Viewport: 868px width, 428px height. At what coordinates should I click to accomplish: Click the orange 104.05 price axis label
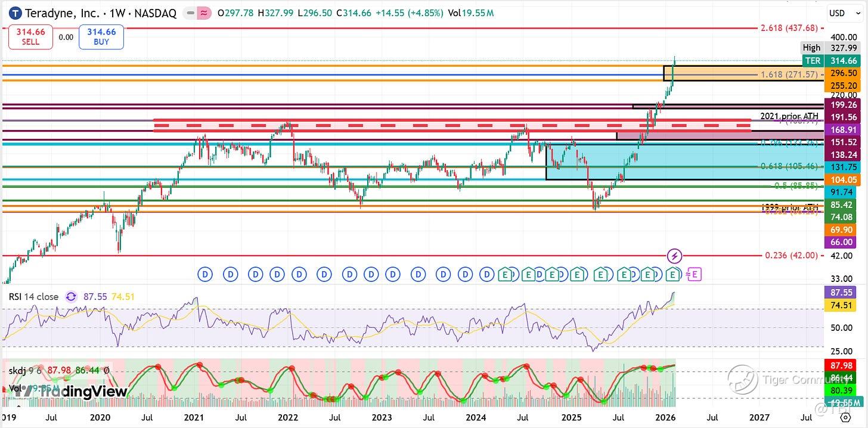842,179
